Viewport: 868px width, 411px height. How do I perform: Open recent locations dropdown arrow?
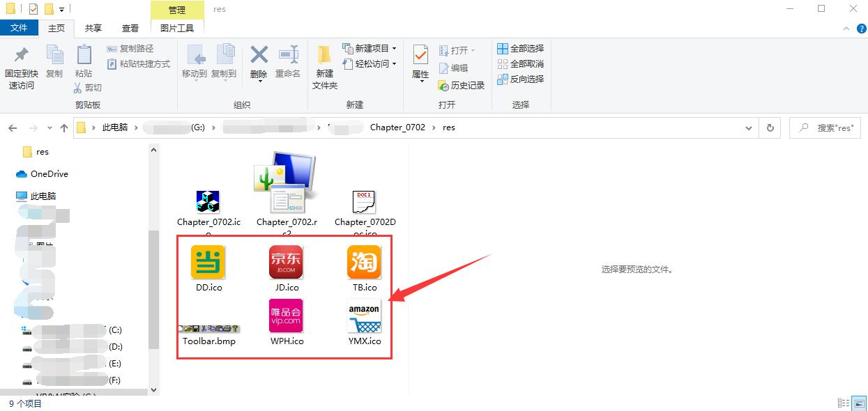50,129
